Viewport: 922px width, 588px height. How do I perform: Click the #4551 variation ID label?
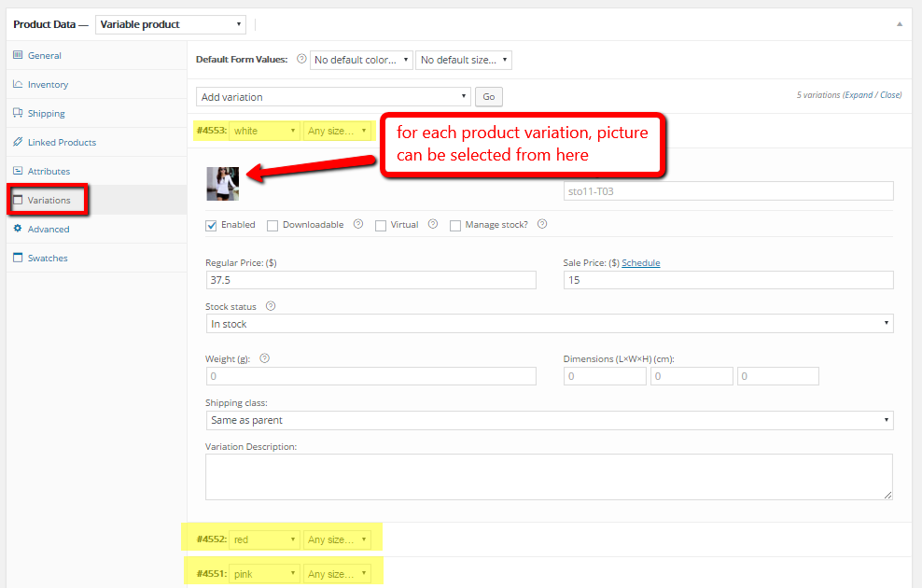point(212,574)
